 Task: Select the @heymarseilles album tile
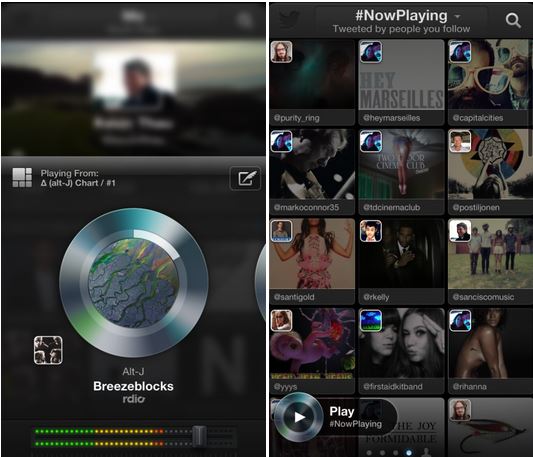(x=401, y=82)
